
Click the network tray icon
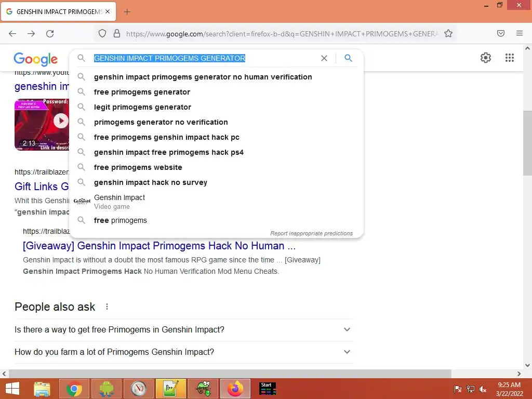coord(471,389)
